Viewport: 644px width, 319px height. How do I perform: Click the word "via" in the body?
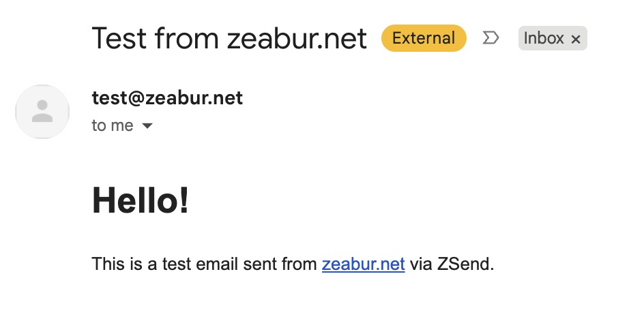422,264
